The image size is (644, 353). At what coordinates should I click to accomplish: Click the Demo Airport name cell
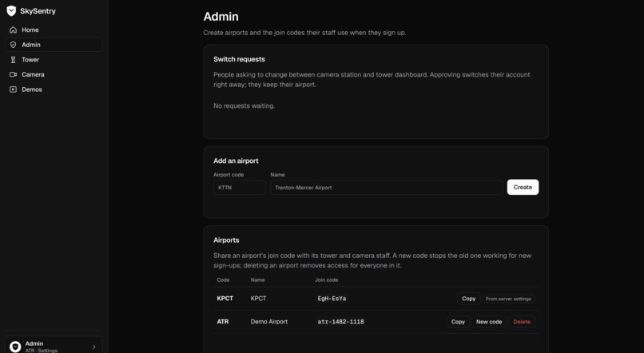coord(269,321)
